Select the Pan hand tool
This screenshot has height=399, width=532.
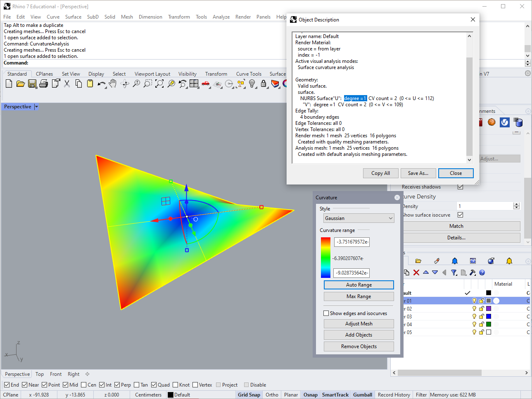click(113, 84)
